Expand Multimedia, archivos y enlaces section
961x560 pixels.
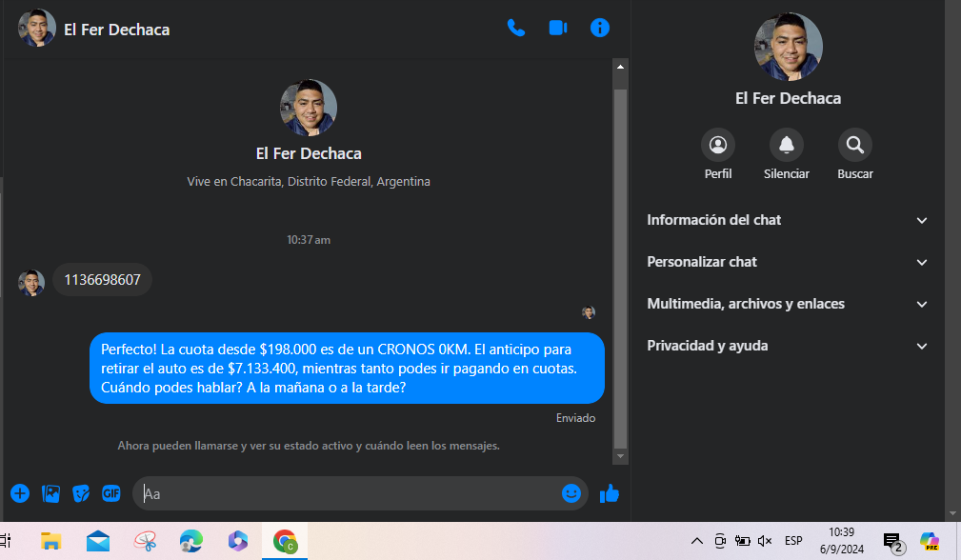(x=787, y=304)
